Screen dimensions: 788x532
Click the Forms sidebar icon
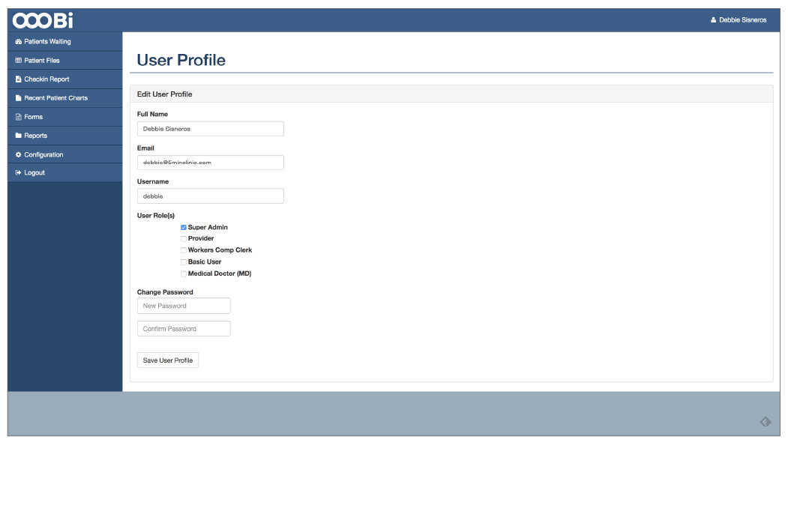[x=19, y=117]
